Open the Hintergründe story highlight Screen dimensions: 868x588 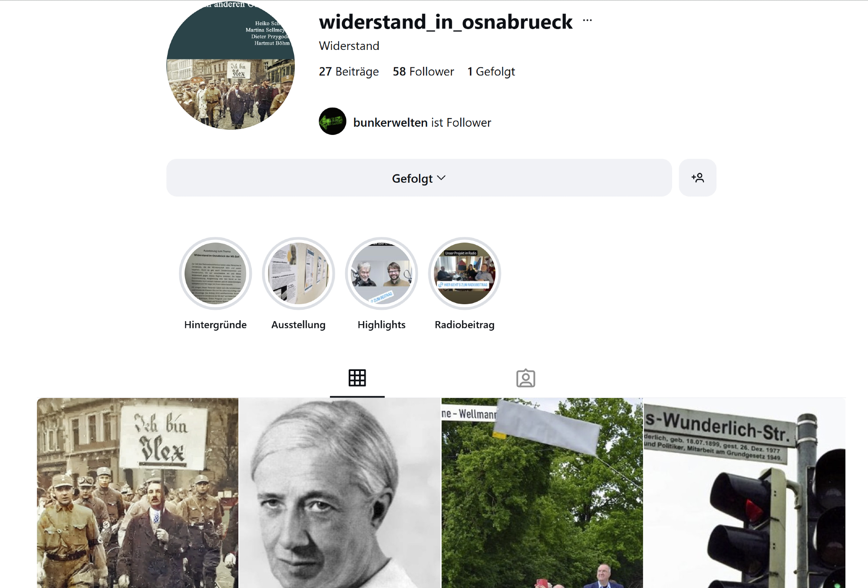point(215,273)
